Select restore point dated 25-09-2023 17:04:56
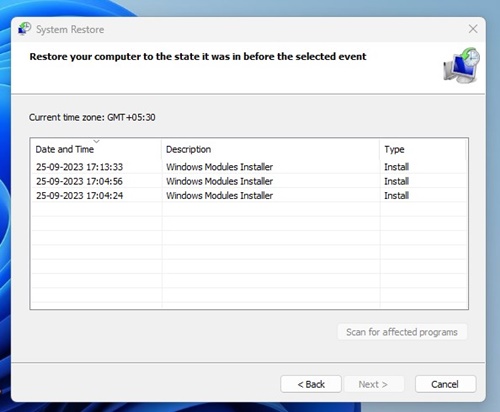The image size is (500, 412). [x=249, y=181]
